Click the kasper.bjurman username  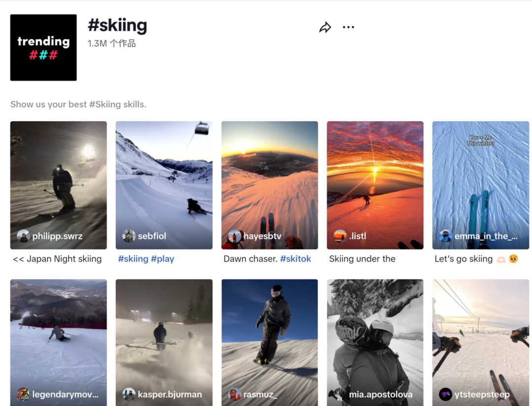[170, 394]
